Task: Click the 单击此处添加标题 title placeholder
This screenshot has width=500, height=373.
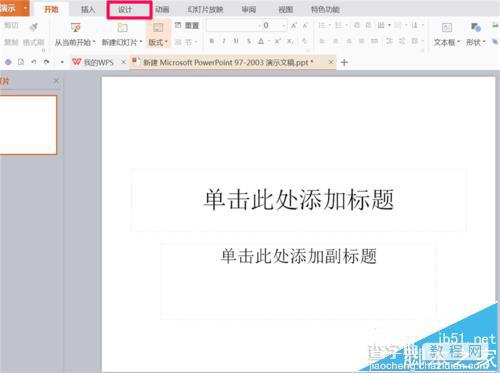Action: (x=298, y=199)
